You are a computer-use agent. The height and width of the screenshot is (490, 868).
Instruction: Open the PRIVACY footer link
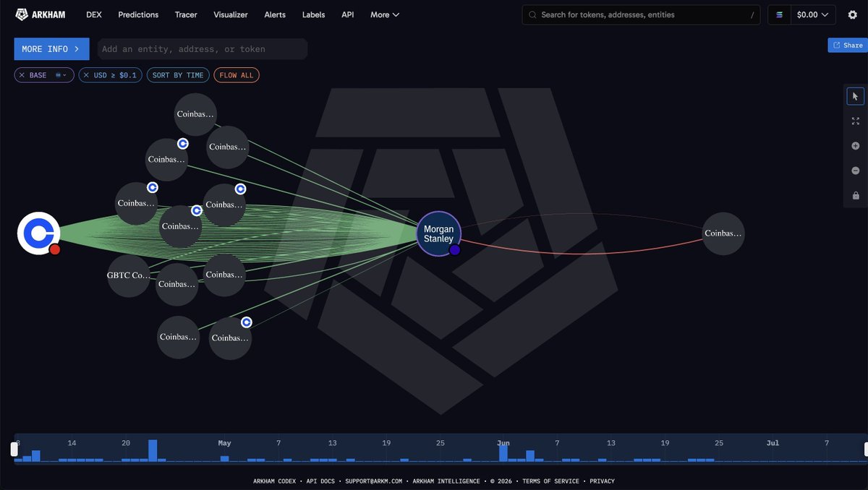[602, 481]
